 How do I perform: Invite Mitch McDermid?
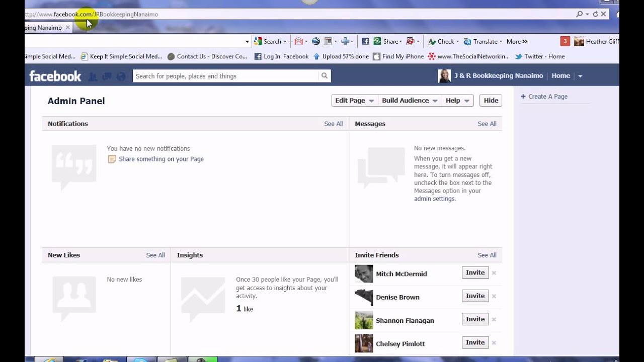click(x=475, y=273)
